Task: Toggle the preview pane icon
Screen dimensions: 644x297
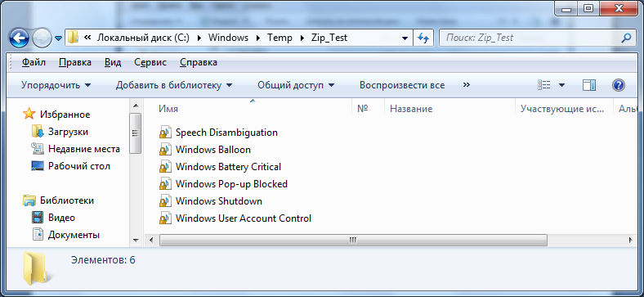Action: point(589,85)
